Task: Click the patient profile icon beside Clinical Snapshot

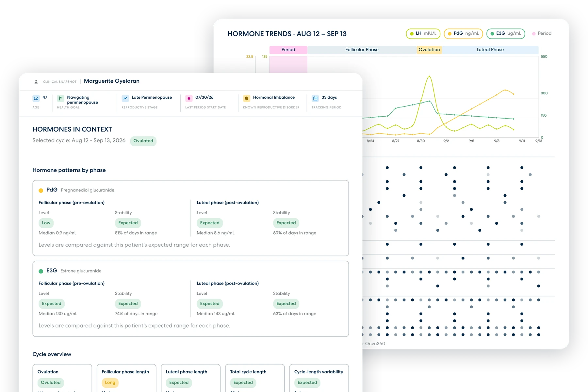Action: pyautogui.click(x=36, y=82)
